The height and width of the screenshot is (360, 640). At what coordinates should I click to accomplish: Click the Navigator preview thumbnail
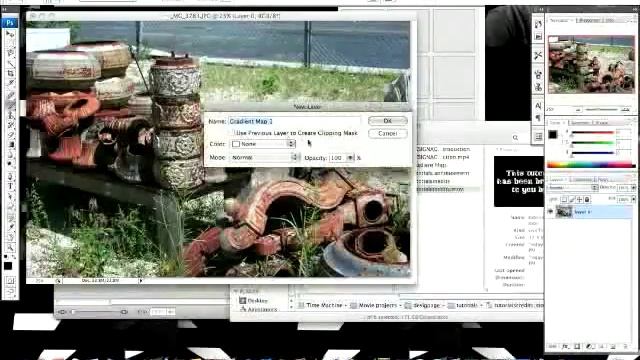point(591,64)
